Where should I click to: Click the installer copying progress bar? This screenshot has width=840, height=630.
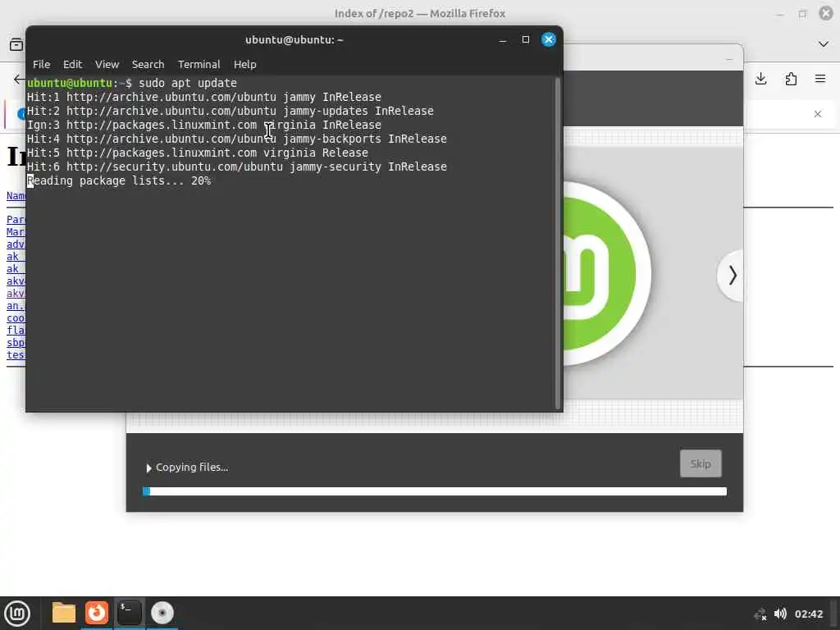435,492
